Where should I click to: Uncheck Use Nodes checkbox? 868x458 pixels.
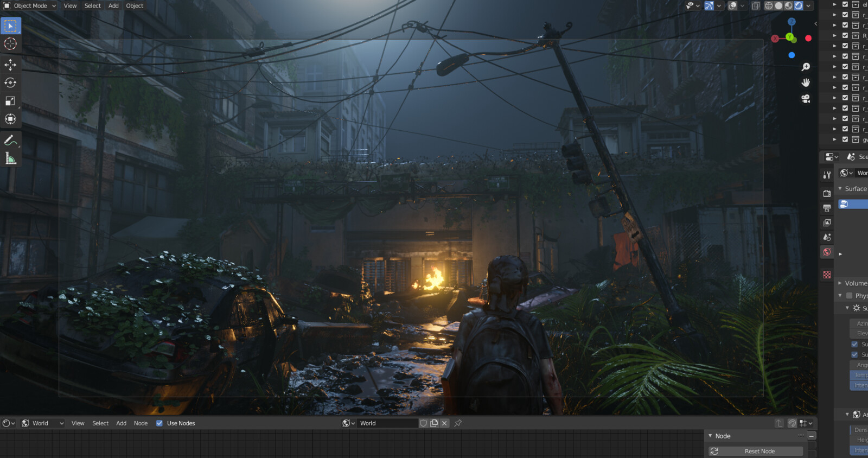(159, 423)
